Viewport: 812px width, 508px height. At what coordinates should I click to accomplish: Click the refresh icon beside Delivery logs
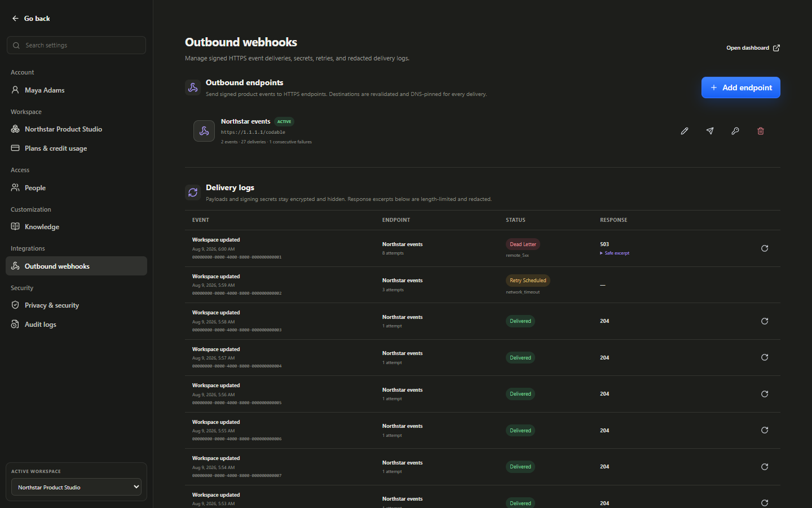click(x=193, y=192)
